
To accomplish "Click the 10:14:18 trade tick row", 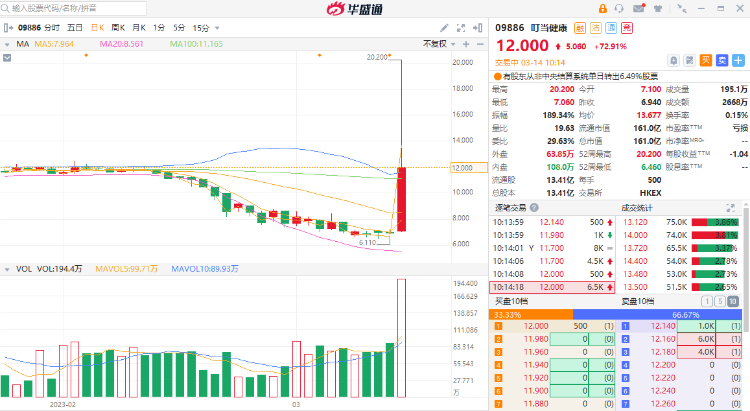I will coord(552,287).
